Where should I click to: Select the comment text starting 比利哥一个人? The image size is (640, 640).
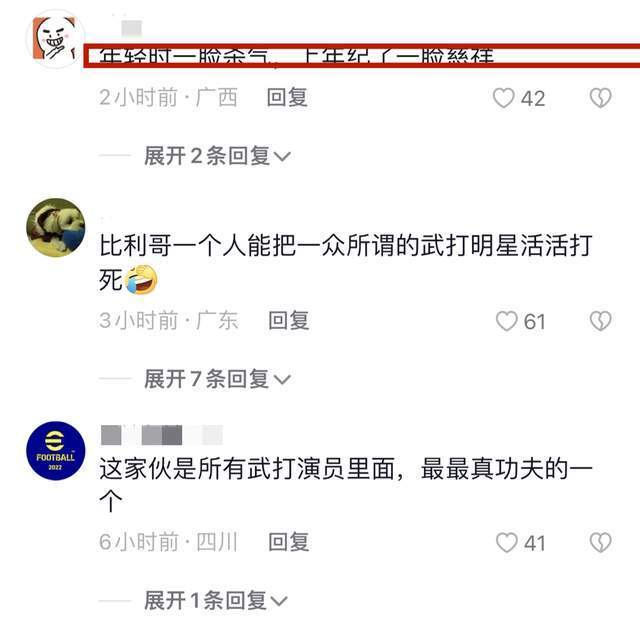pyautogui.click(x=345, y=262)
